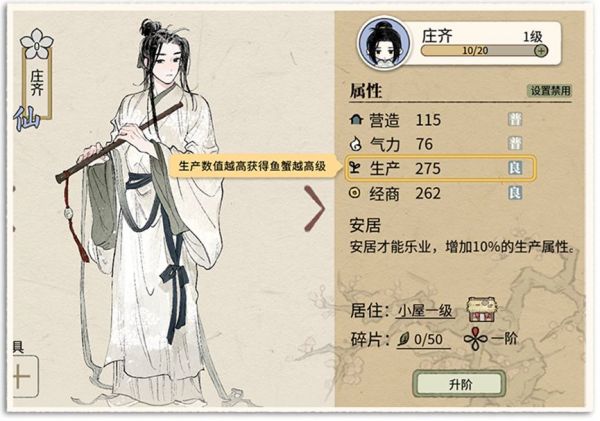The image size is (600, 421).
Task: Click the 升阶 upgrade button
Action: (460, 384)
